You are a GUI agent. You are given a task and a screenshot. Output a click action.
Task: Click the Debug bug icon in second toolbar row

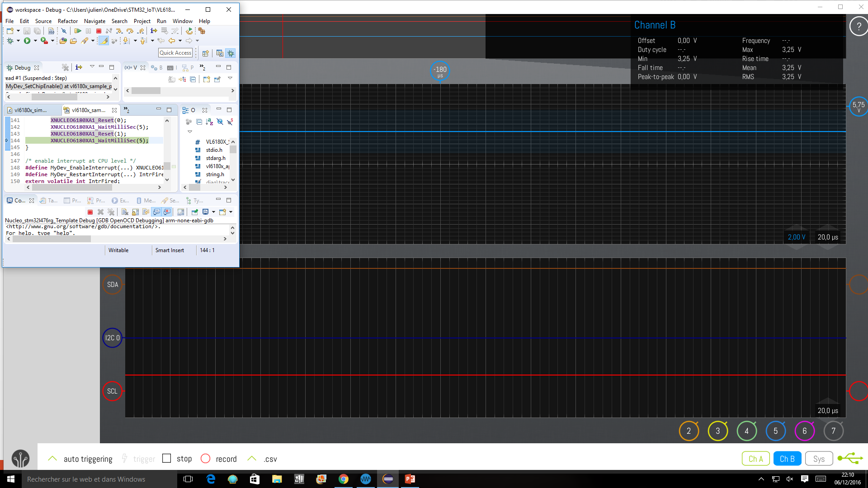click(x=10, y=41)
